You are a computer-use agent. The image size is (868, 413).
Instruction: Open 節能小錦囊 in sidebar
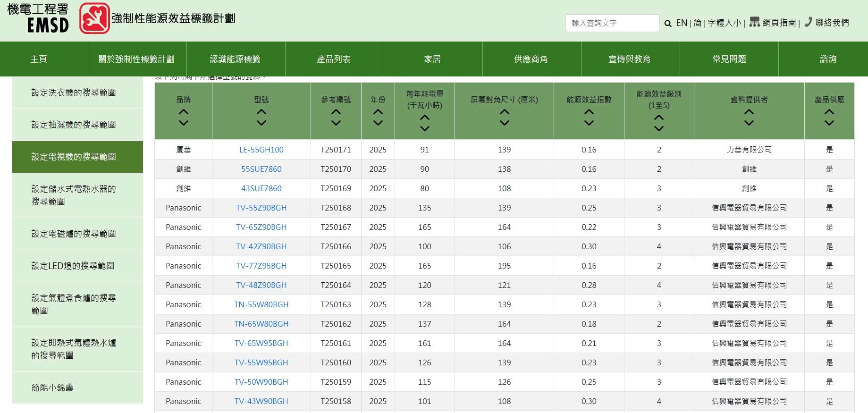(77, 388)
